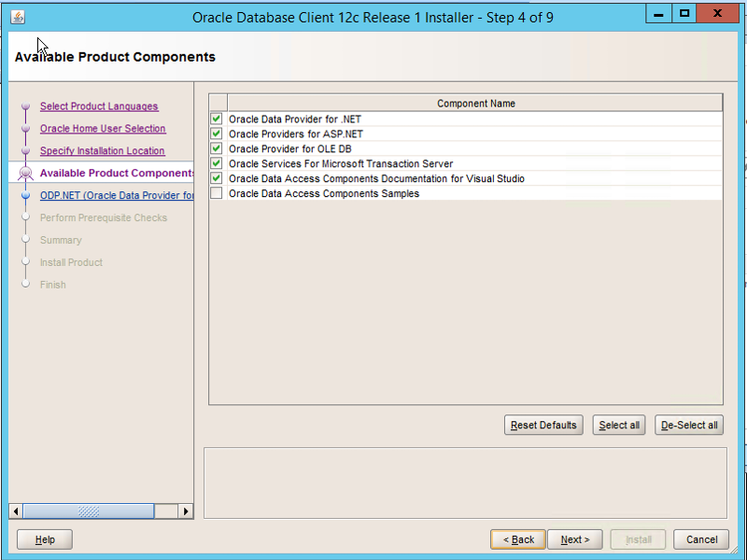
Task: Navigate to Select Product Languages step
Action: 98,106
